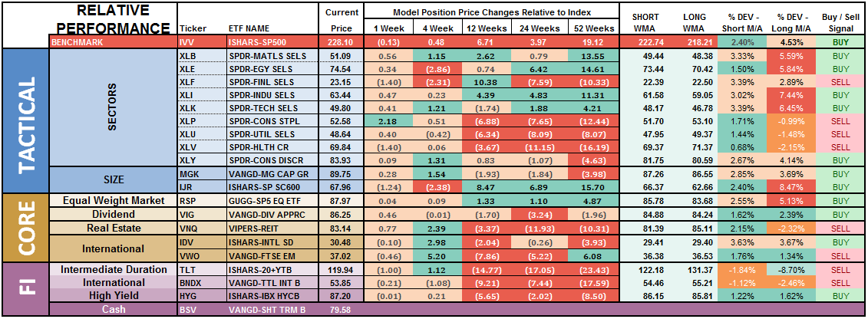The height and width of the screenshot is (319, 868).
Task: Click the "Current Price" column header
Action: pyautogui.click(x=341, y=22)
